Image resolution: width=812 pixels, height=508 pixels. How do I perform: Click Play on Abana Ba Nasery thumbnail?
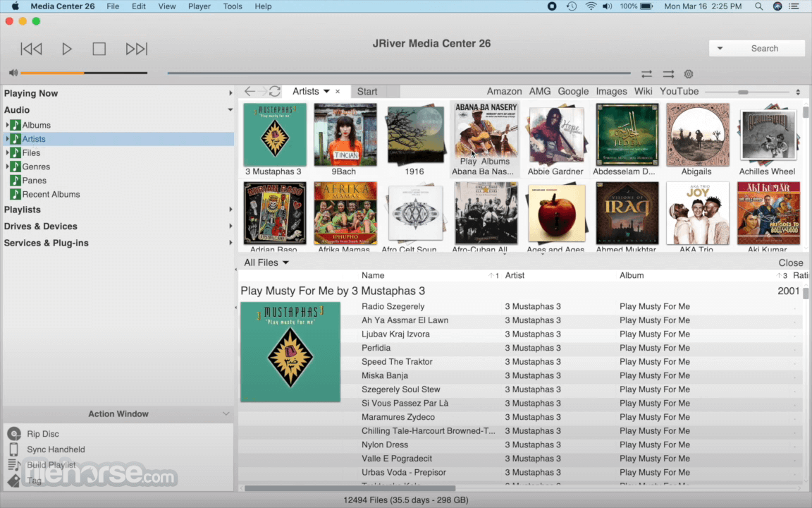(x=467, y=161)
